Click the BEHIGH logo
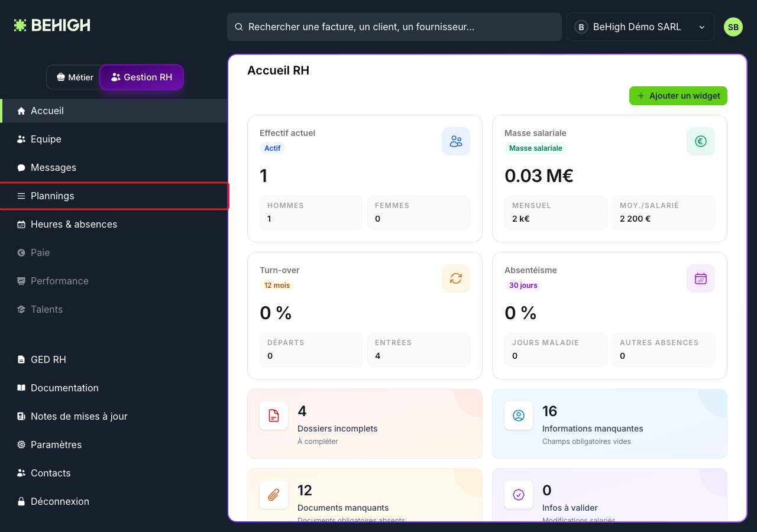The image size is (757, 532). (x=52, y=25)
